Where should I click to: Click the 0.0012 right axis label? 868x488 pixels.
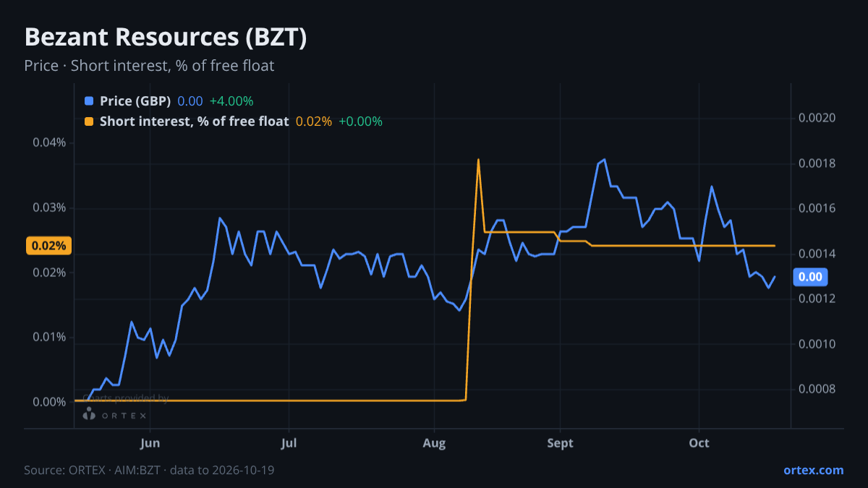817,299
